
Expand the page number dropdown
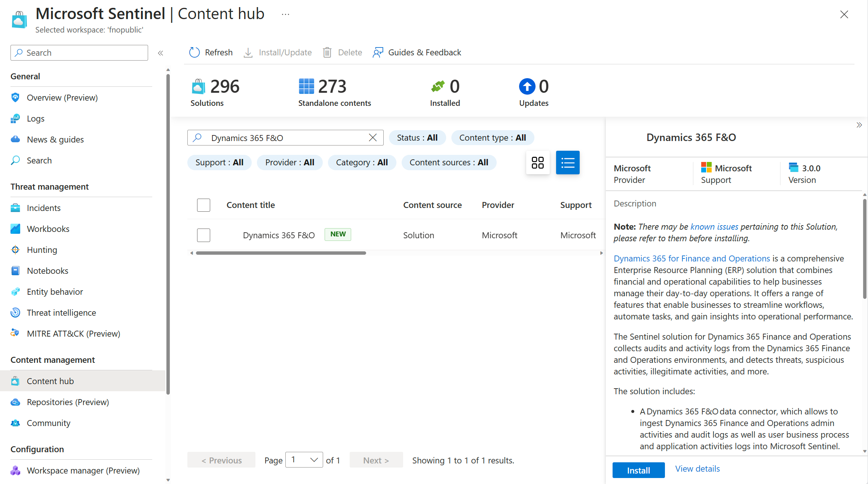tap(304, 460)
